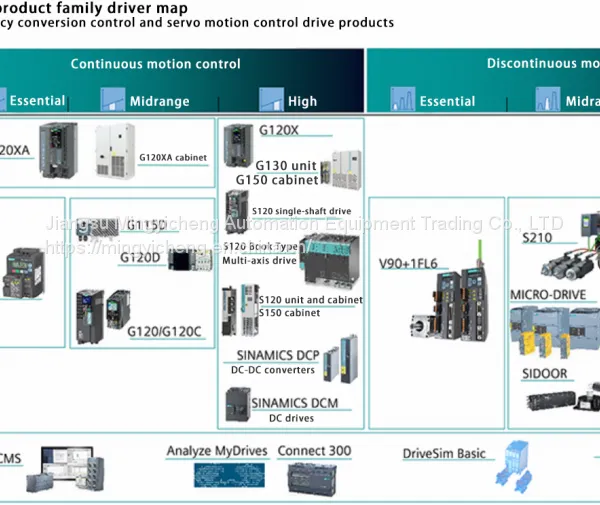
Task: Select the S120 single-shaft drive image
Action: (x=237, y=210)
